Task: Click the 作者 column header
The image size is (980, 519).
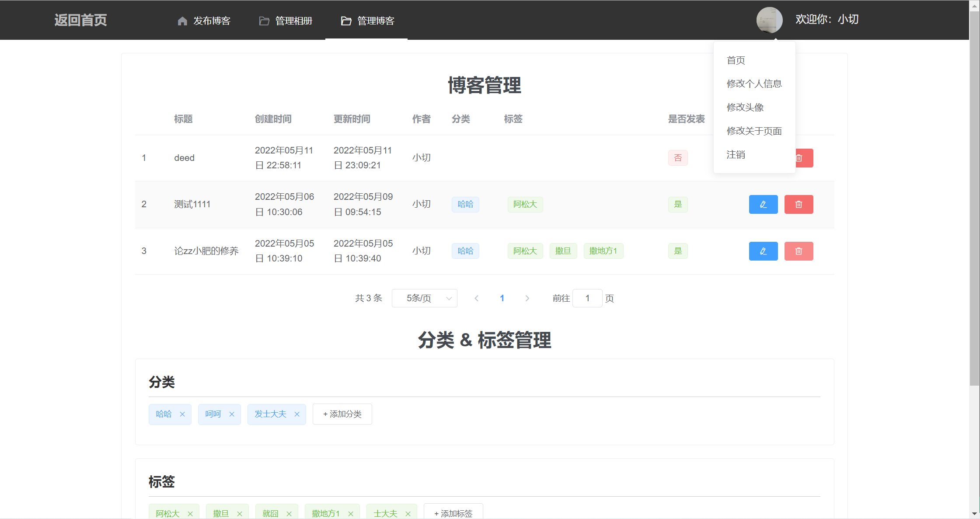Action: point(422,119)
